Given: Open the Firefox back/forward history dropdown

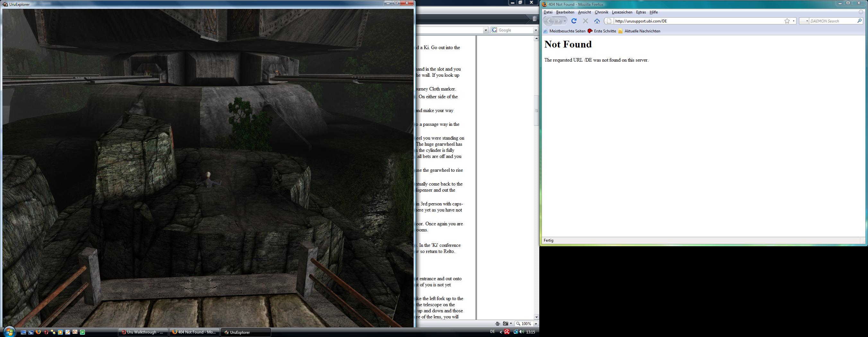Looking at the screenshot, I should [565, 21].
